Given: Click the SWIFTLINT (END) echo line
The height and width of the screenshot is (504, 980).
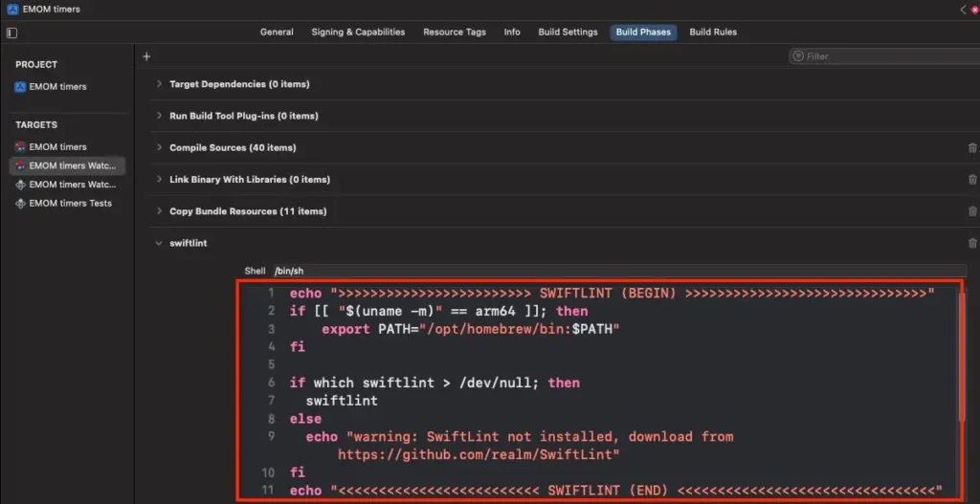Looking at the screenshot, I should 615,491.
